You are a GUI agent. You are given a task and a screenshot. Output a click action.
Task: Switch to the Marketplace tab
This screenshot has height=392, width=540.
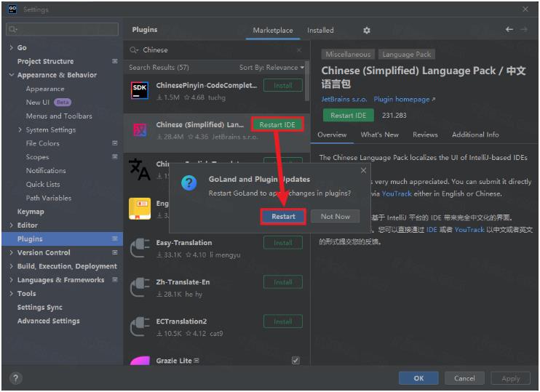(273, 31)
